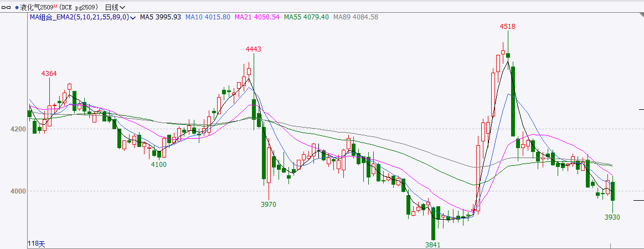The width and height of the screenshot is (644, 249).
Task: Click the 118天 day count label
Action: (x=36, y=244)
